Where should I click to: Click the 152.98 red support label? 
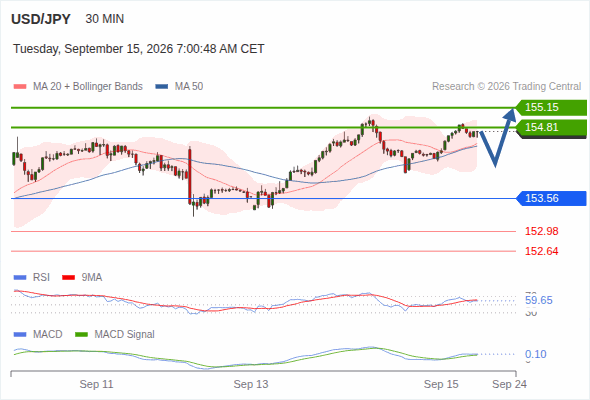(541, 231)
